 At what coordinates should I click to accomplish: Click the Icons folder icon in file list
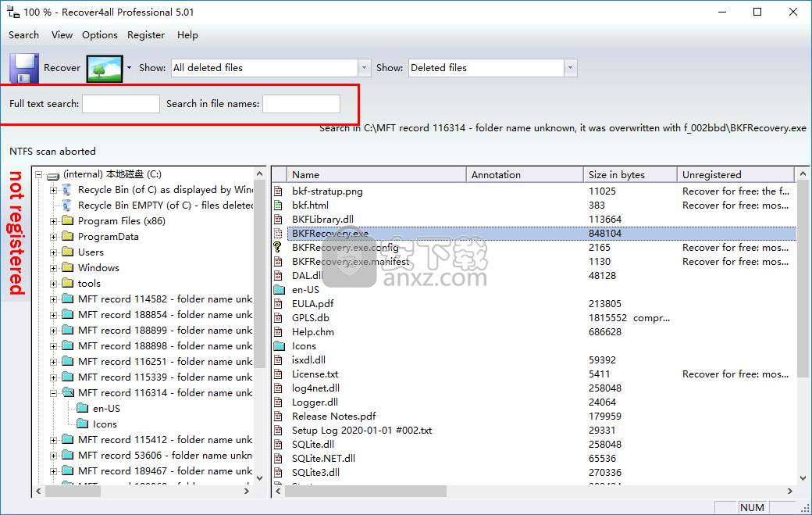coord(280,345)
